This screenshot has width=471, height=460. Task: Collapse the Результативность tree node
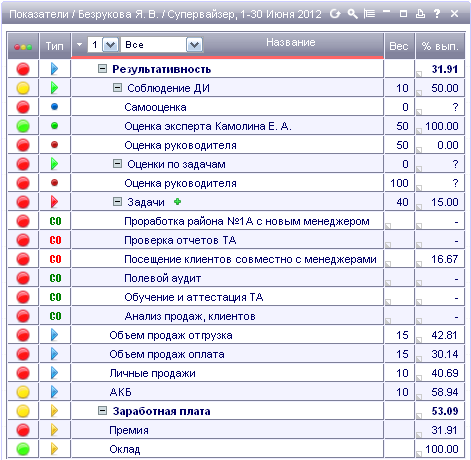(x=102, y=69)
